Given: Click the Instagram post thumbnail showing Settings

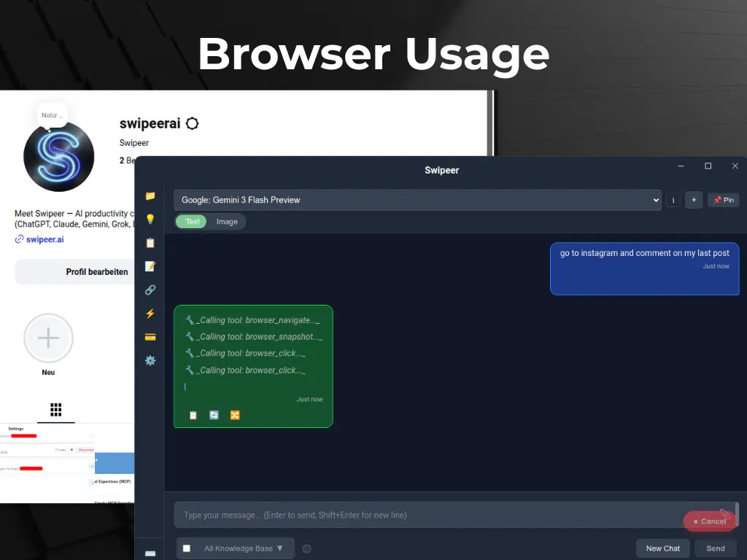Looking at the screenshot, I should (x=47, y=463).
